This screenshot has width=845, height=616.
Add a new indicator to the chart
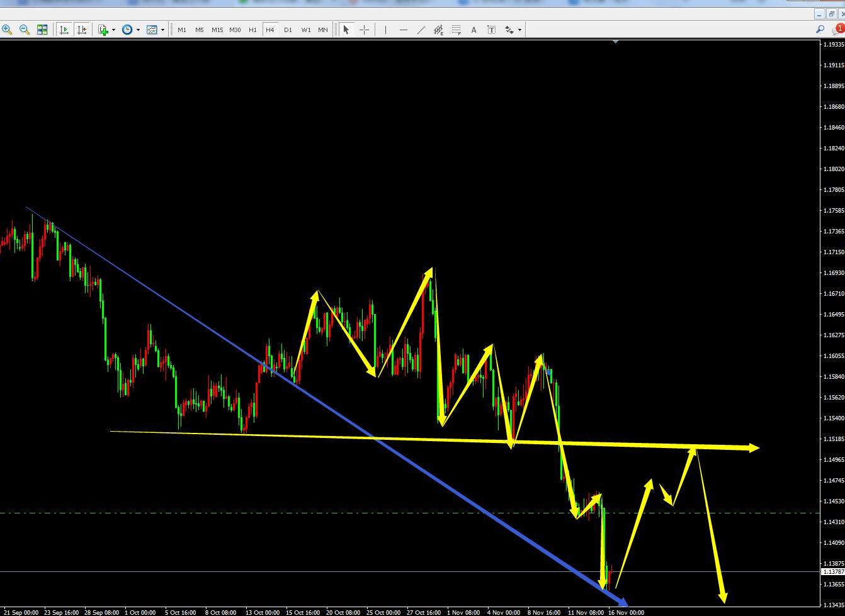[103, 30]
